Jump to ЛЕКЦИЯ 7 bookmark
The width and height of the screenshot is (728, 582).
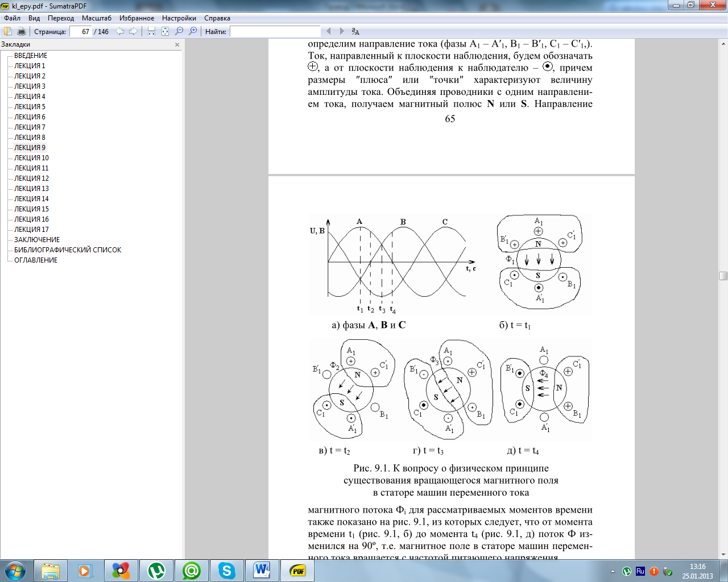point(30,127)
